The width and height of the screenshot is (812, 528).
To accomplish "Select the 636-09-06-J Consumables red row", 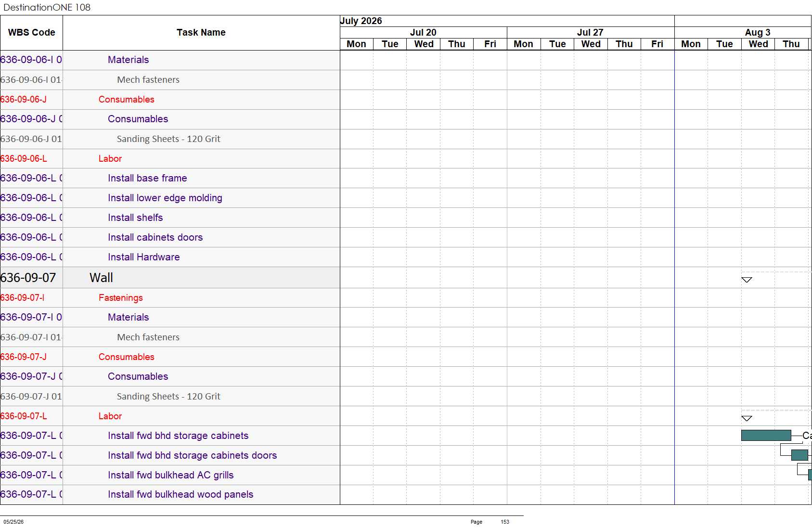I will 170,100.
